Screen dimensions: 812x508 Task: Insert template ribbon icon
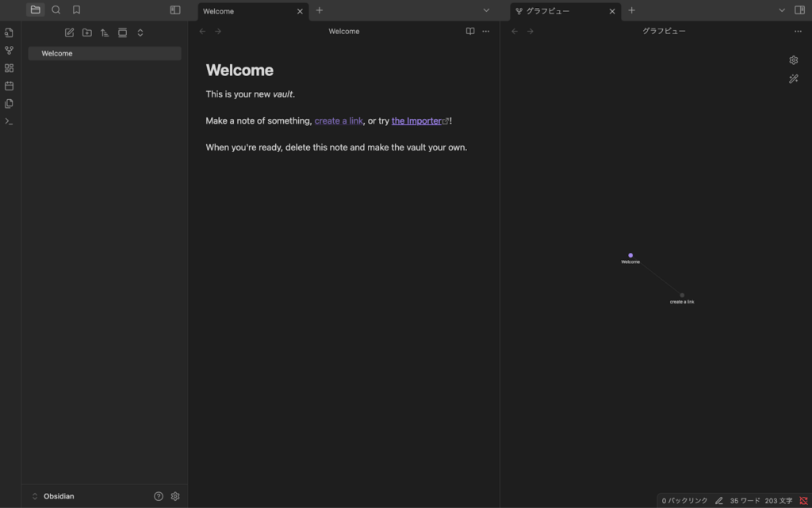pos(9,104)
